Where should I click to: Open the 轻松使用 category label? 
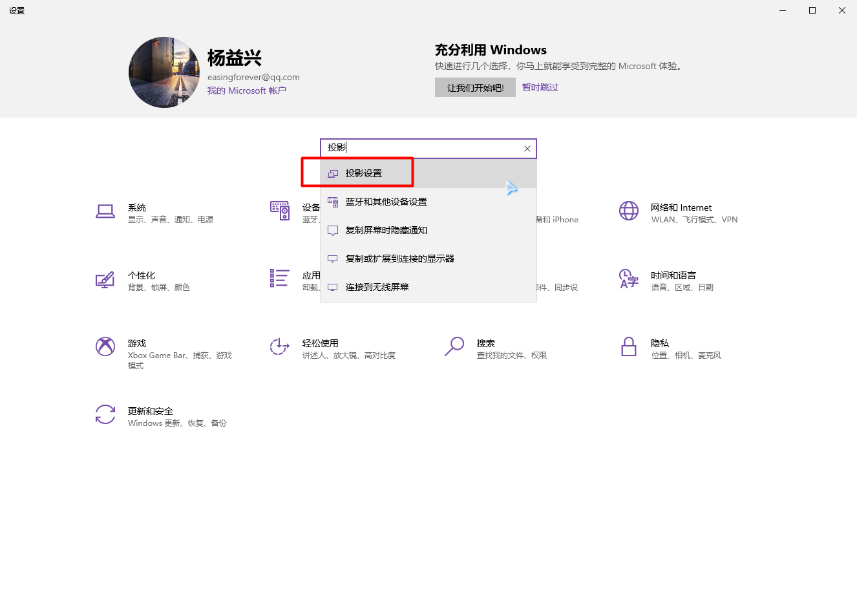coord(321,343)
